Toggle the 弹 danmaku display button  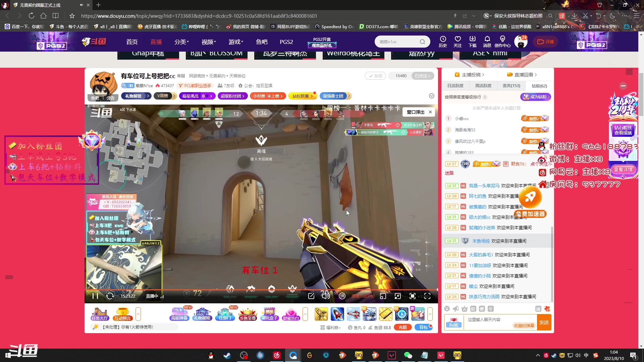click(x=342, y=296)
